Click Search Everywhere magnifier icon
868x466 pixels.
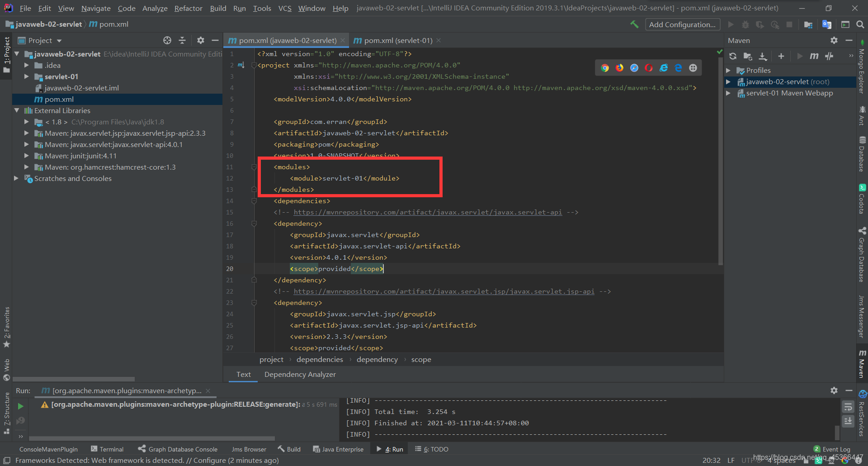pyautogui.click(x=860, y=24)
